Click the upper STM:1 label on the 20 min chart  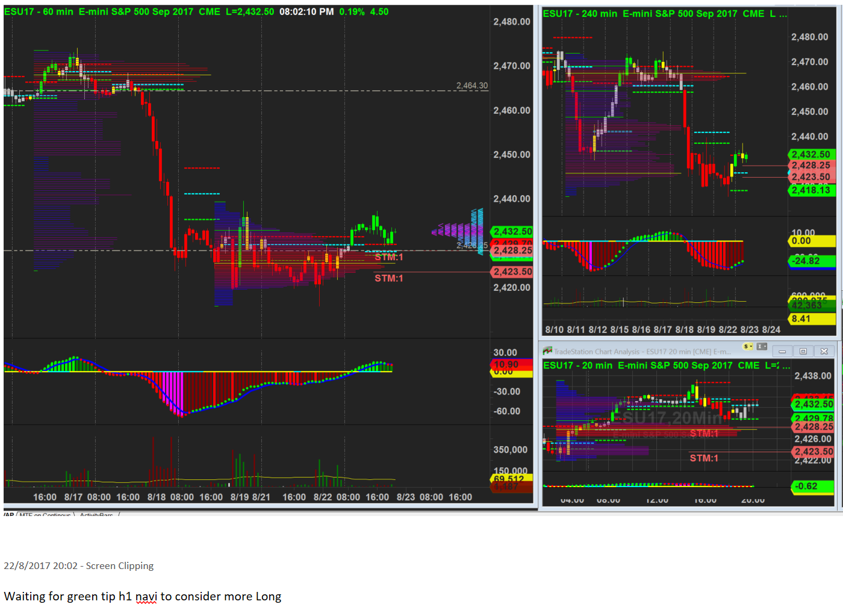point(704,434)
